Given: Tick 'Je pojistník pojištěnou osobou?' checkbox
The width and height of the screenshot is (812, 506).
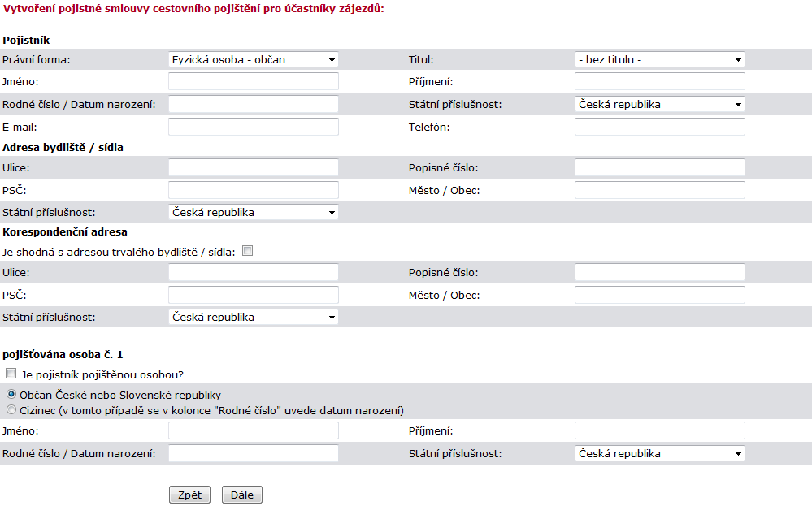Looking at the screenshot, I should click(x=11, y=373).
